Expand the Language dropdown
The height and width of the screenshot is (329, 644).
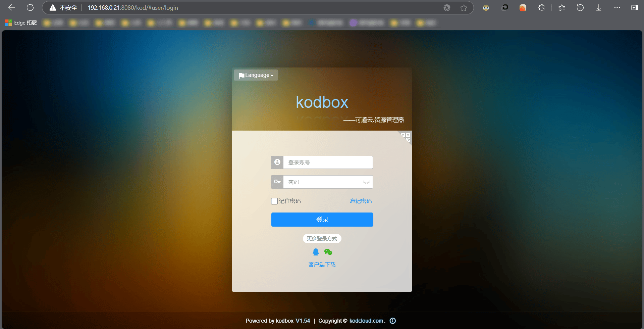point(256,75)
